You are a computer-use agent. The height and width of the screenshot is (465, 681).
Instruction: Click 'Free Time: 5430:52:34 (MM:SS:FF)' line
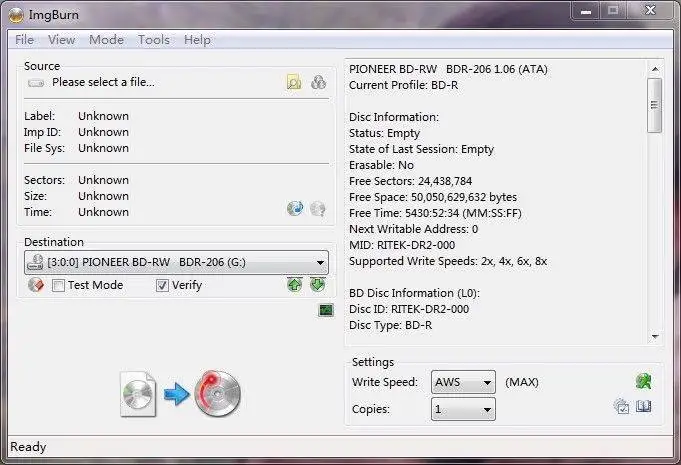pyautogui.click(x=435, y=213)
